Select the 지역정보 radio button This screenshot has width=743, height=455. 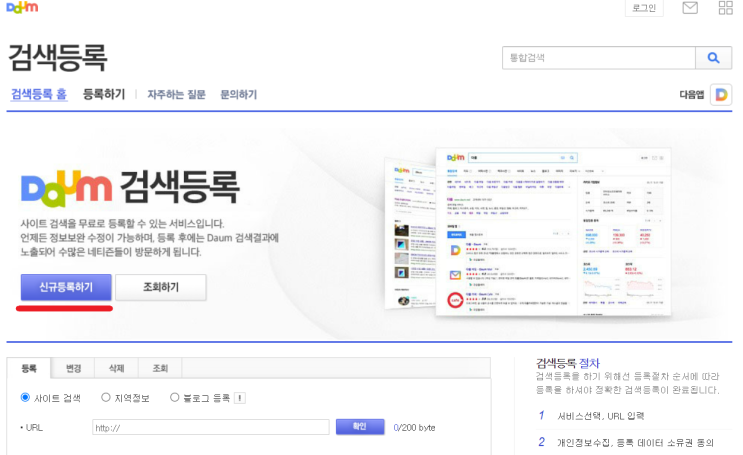[x=106, y=397]
